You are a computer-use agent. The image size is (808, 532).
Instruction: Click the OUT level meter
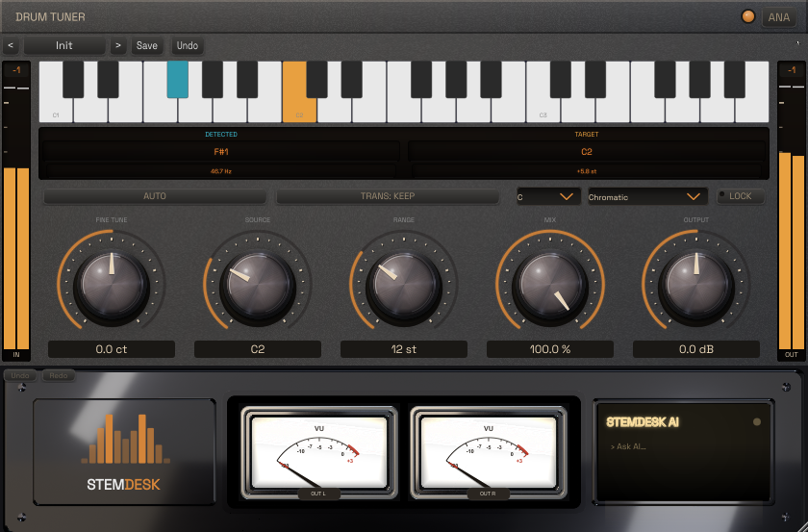pyautogui.click(x=792, y=214)
